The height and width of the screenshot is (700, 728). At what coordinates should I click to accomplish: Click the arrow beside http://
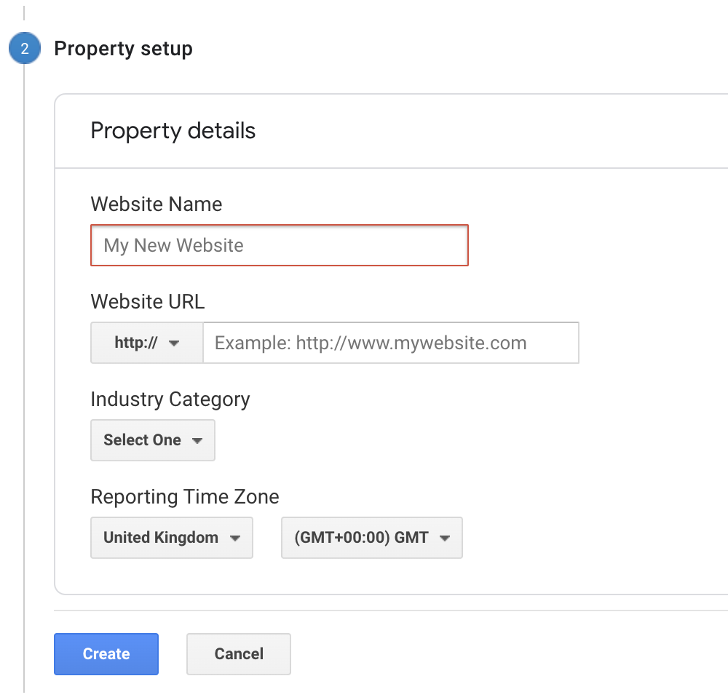[x=173, y=343]
